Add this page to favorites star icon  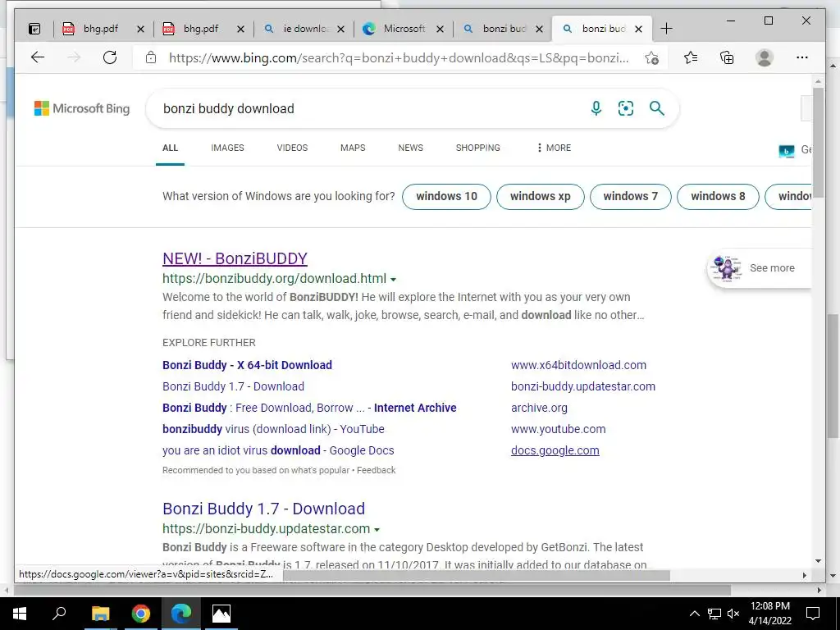[x=651, y=58]
